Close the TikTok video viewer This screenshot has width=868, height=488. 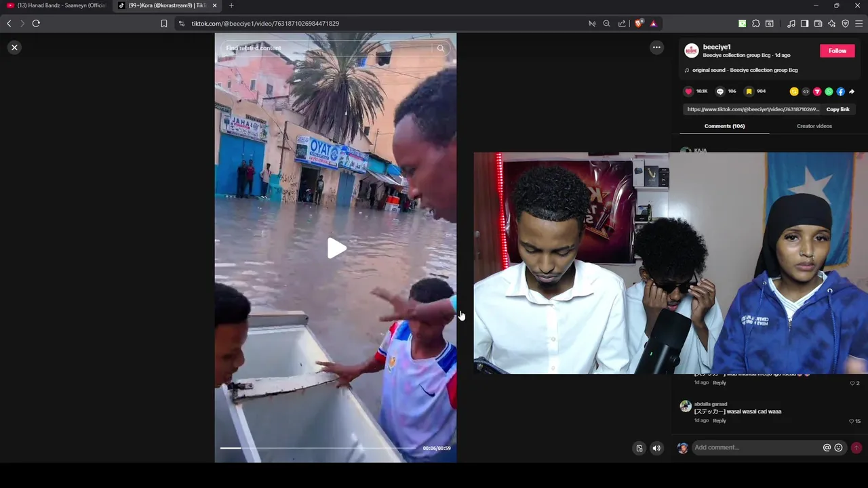tap(14, 47)
